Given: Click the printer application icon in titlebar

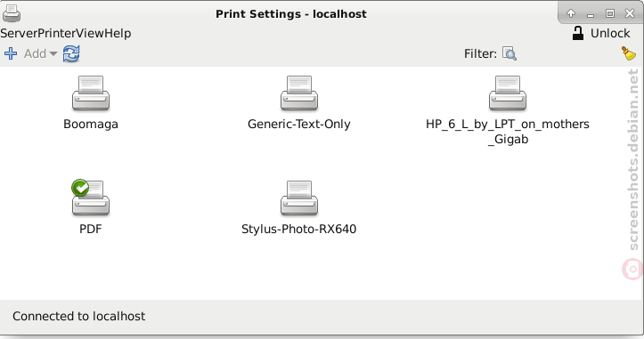Looking at the screenshot, I should coord(12,13).
